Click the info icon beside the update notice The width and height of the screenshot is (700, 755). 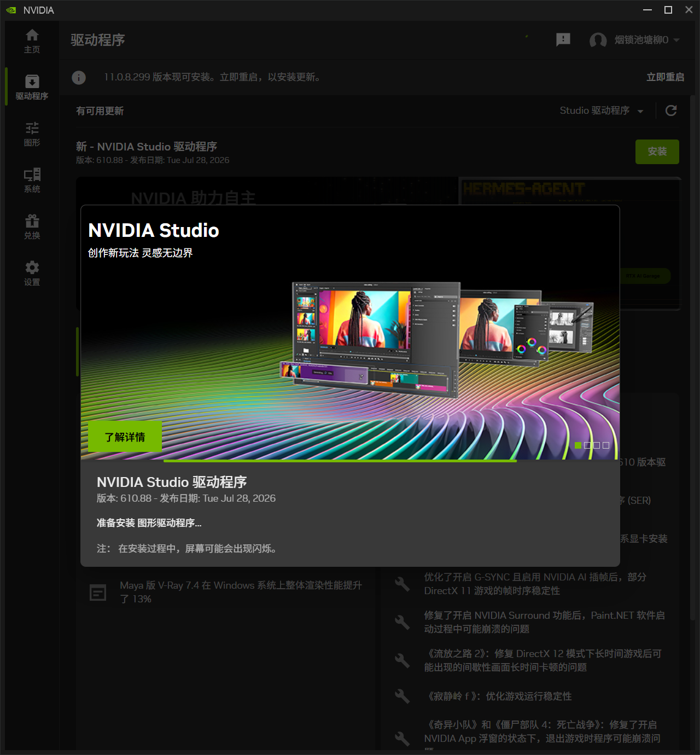[79, 78]
